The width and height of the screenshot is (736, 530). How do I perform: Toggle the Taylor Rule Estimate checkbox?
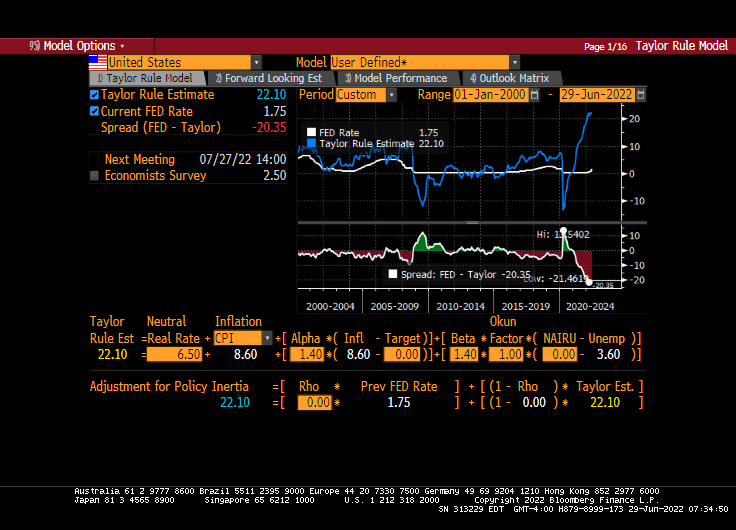[95, 95]
